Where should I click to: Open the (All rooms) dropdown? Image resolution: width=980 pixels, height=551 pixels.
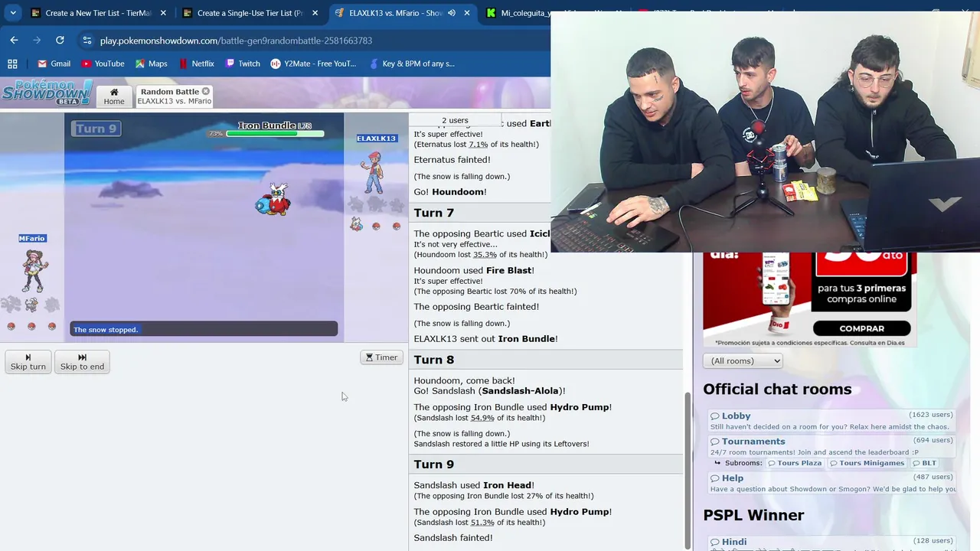(x=743, y=361)
